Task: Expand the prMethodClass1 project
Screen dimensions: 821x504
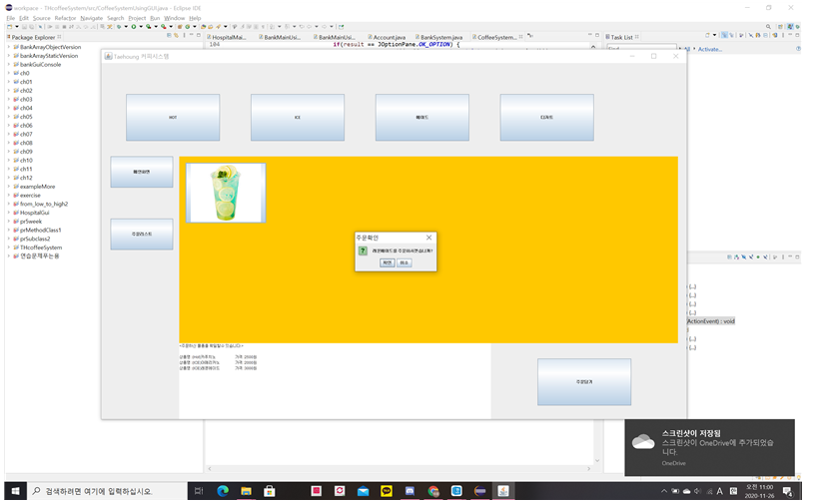Action: (x=8, y=231)
